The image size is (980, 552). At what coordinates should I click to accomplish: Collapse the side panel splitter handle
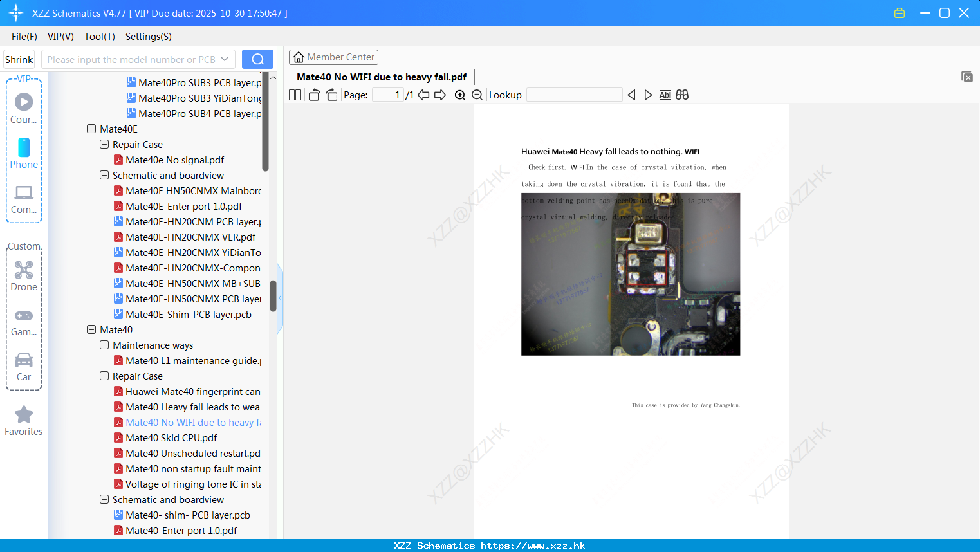[x=280, y=298]
